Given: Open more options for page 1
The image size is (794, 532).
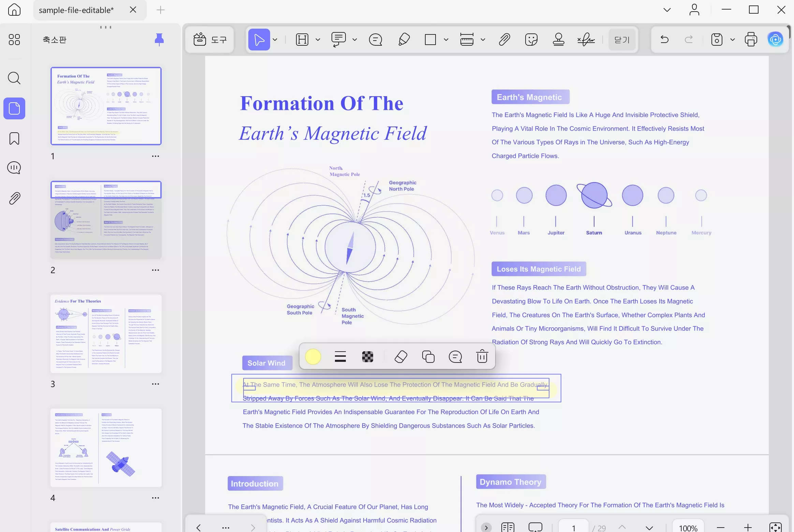Looking at the screenshot, I should [156, 156].
